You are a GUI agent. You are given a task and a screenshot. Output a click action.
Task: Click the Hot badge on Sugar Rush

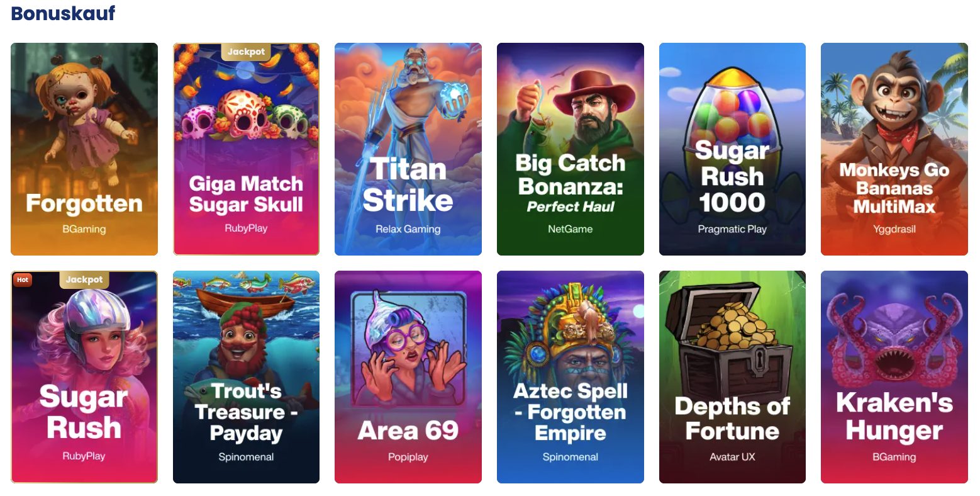click(23, 279)
